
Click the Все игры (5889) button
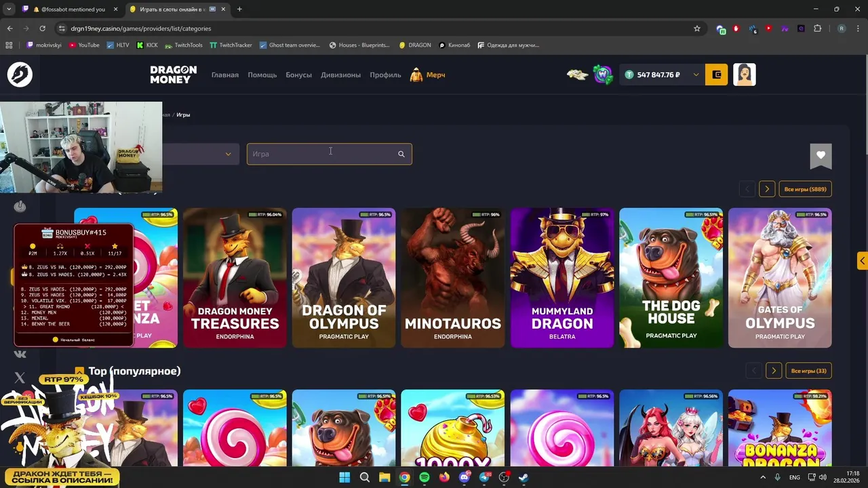pyautogui.click(x=805, y=189)
